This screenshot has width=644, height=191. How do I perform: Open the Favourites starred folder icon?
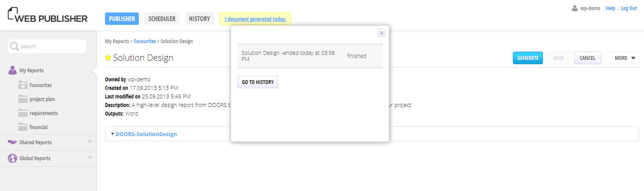pyautogui.click(x=23, y=85)
